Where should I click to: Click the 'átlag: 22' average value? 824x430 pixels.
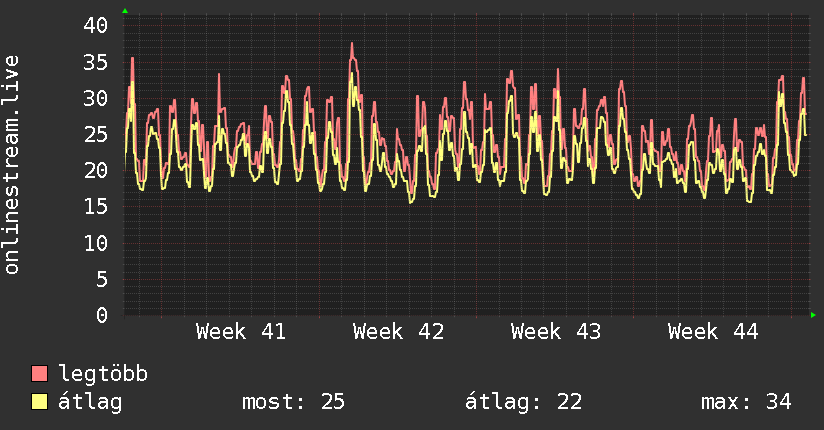(x=523, y=402)
